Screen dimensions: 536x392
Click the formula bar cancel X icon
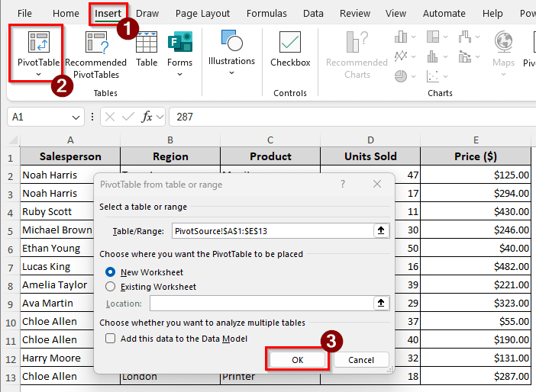(110, 117)
